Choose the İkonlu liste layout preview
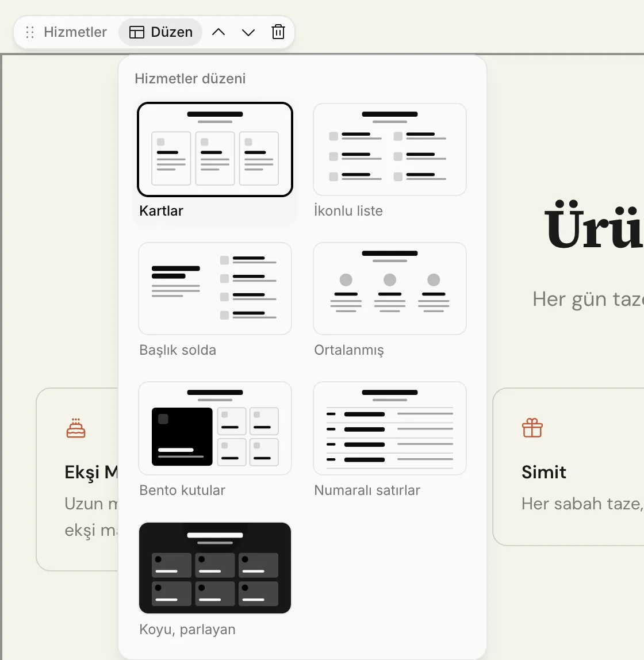The width and height of the screenshot is (644, 660). click(x=390, y=149)
